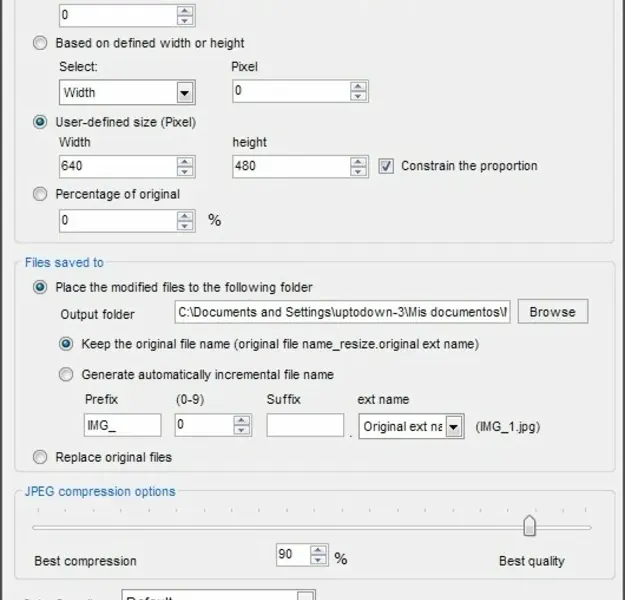
Task: Click the empty Suffix text field
Action: [305, 426]
